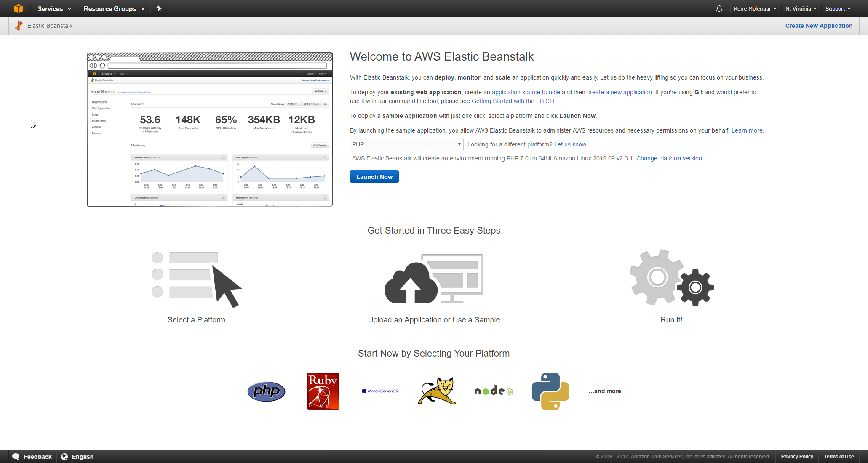
Task: Click the cloud upload step icon
Action: click(434, 279)
